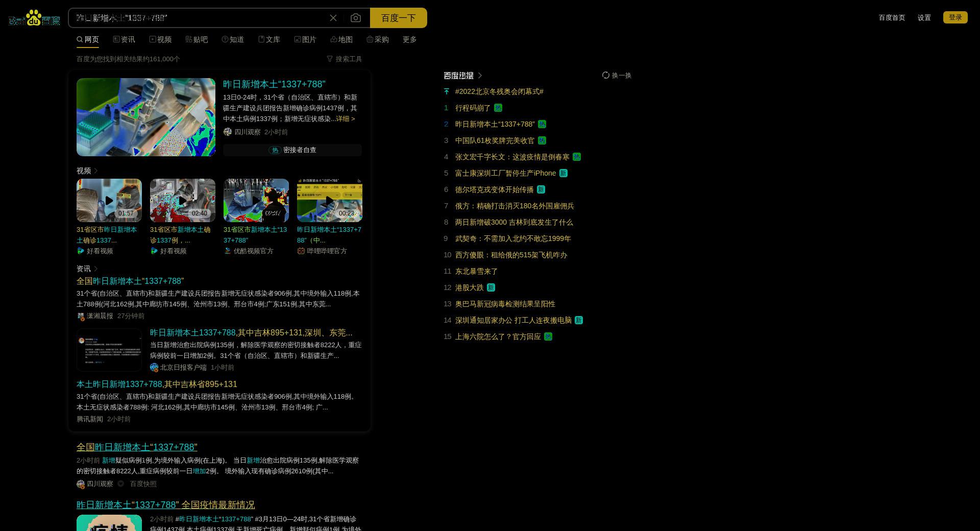Click 百度快照 cached link
The image size is (980, 531).
143,484
